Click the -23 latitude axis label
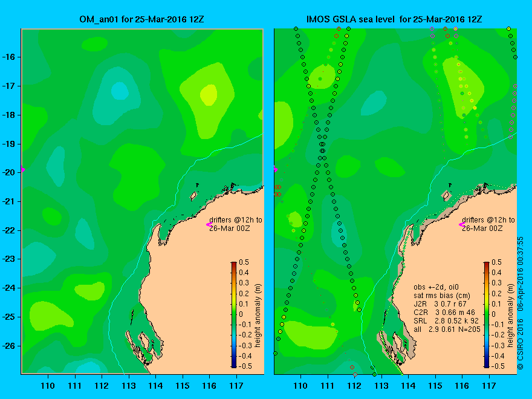Viewport: 532px width, 399px height. click(9, 259)
